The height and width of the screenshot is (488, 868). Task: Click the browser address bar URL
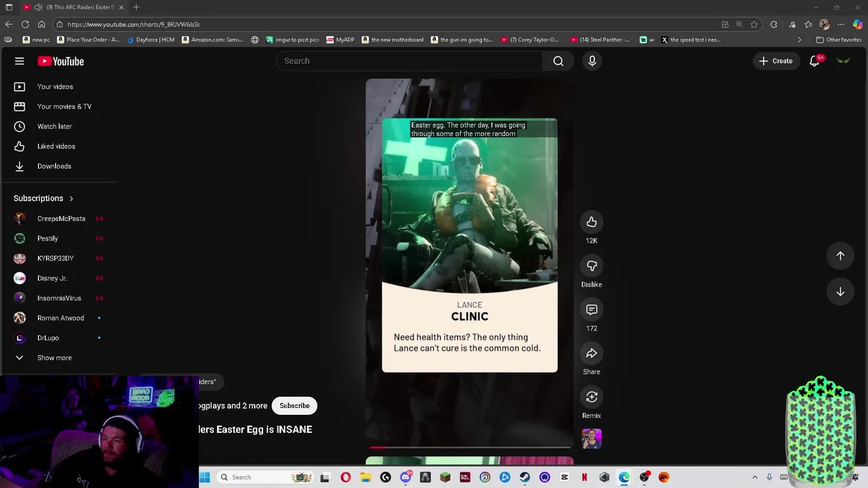tap(134, 24)
